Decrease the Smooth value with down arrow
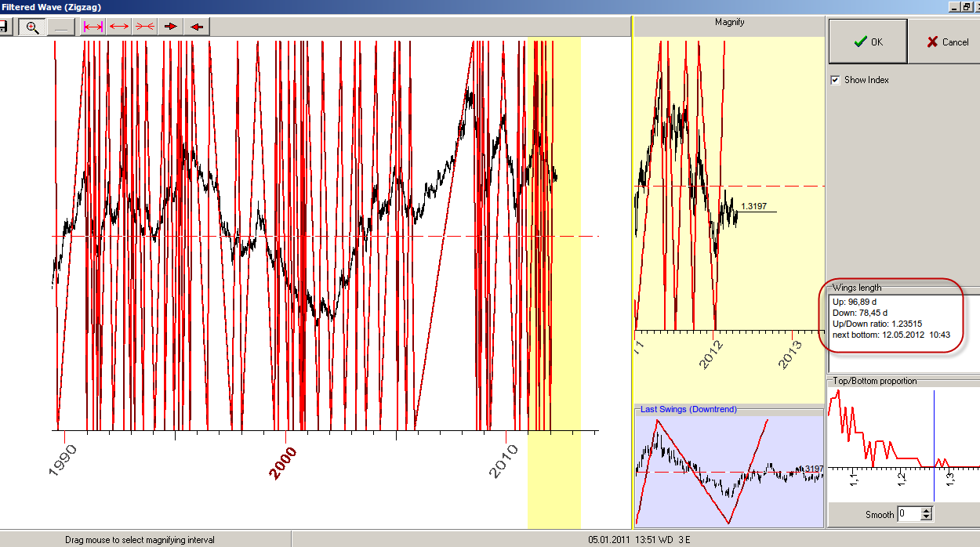The image size is (980, 547). tap(927, 518)
